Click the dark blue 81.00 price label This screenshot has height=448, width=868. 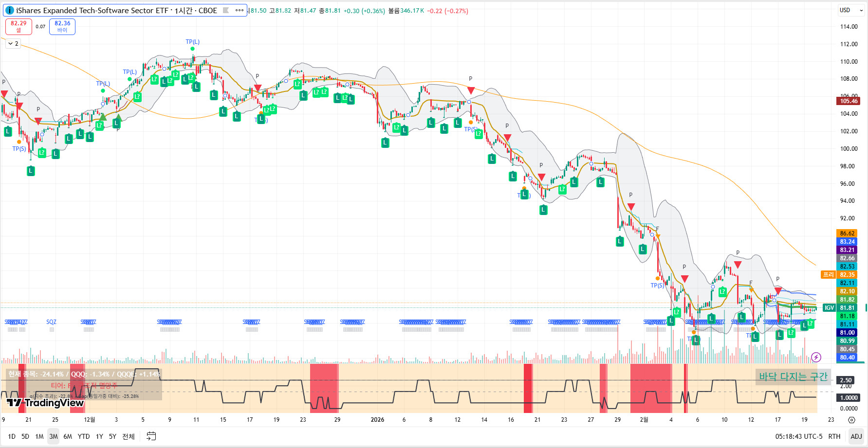click(x=847, y=333)
